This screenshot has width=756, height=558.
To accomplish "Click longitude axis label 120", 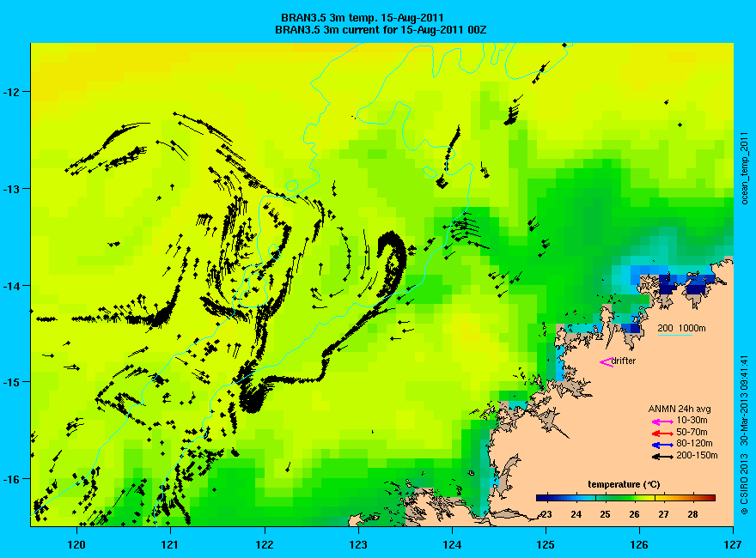I will pos(76,545).
